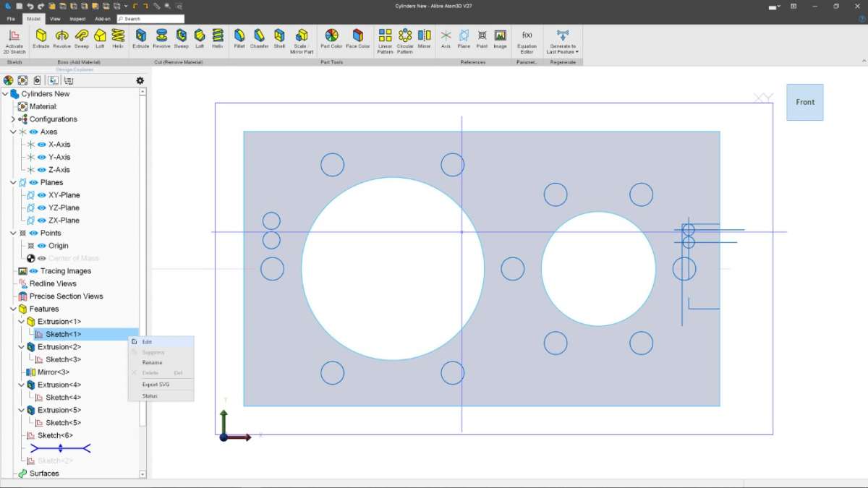The image size is (868, 488).
Task: Toggle ZX-Plane visibility eye
Action: (41, 221)
